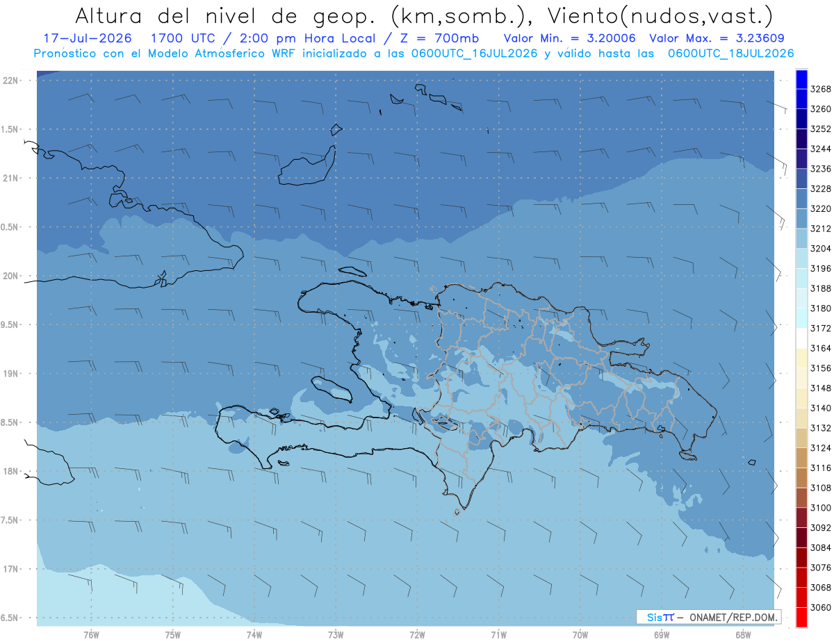Click the '3164' colorbar label

point(821,348)
